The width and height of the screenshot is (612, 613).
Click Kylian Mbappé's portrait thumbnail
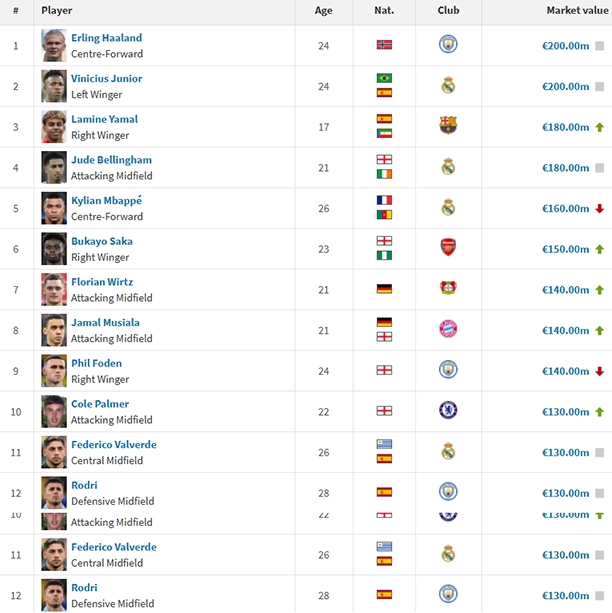[x=54, y=208]
